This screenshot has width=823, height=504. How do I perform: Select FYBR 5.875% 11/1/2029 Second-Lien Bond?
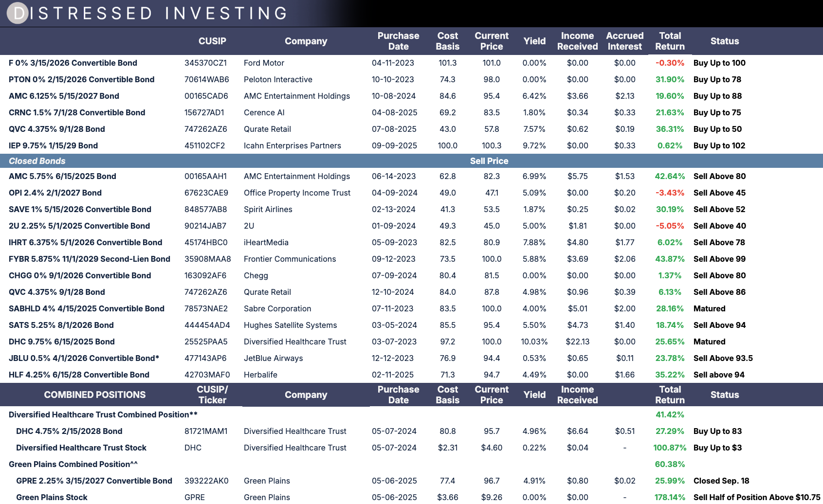pos(90,259)
